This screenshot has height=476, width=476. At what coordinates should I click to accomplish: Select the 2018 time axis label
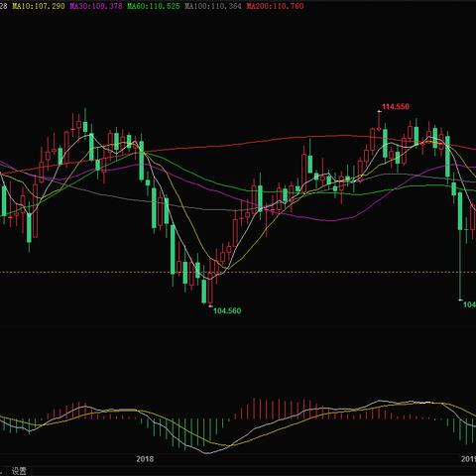(145, 459)
